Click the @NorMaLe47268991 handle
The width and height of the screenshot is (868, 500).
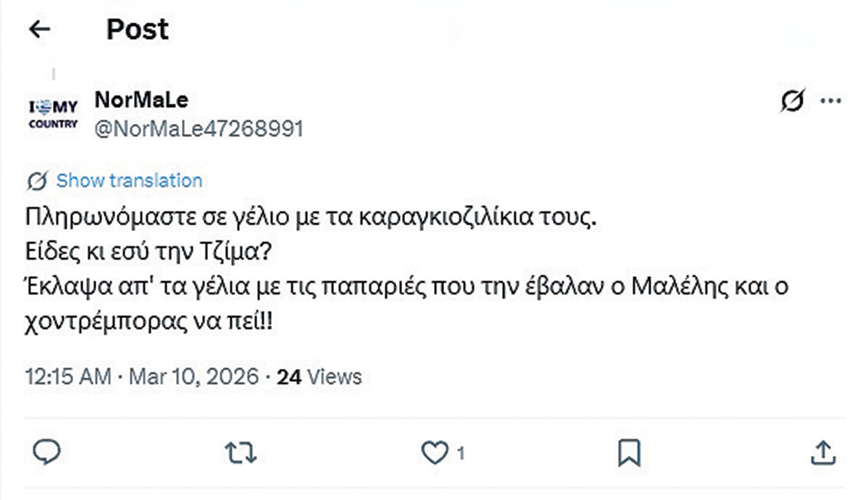198,129
